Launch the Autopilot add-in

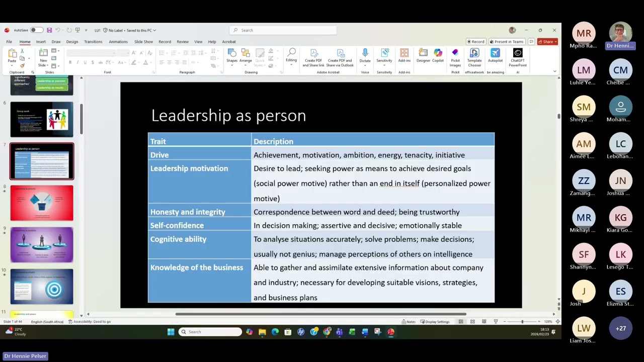coord(495,56)
